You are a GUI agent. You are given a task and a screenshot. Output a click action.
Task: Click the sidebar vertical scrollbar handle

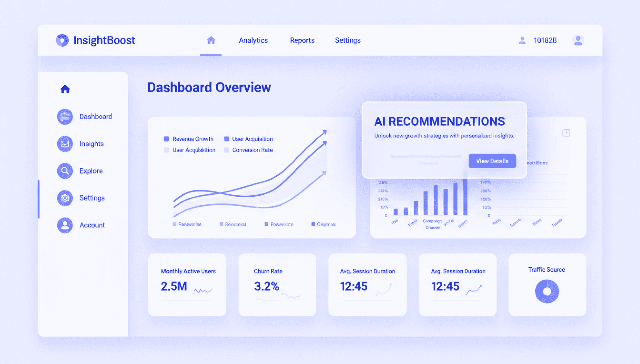(39, 199)
